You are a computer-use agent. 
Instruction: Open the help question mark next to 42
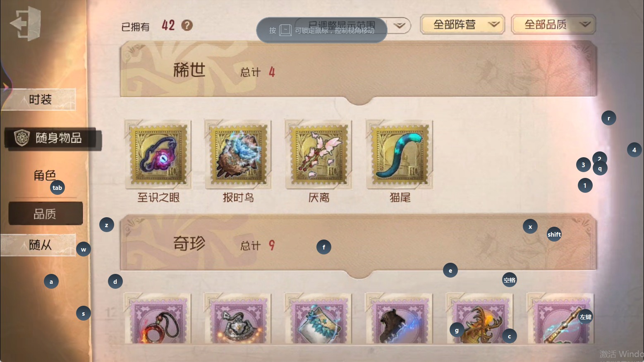[x=187, y=25]
